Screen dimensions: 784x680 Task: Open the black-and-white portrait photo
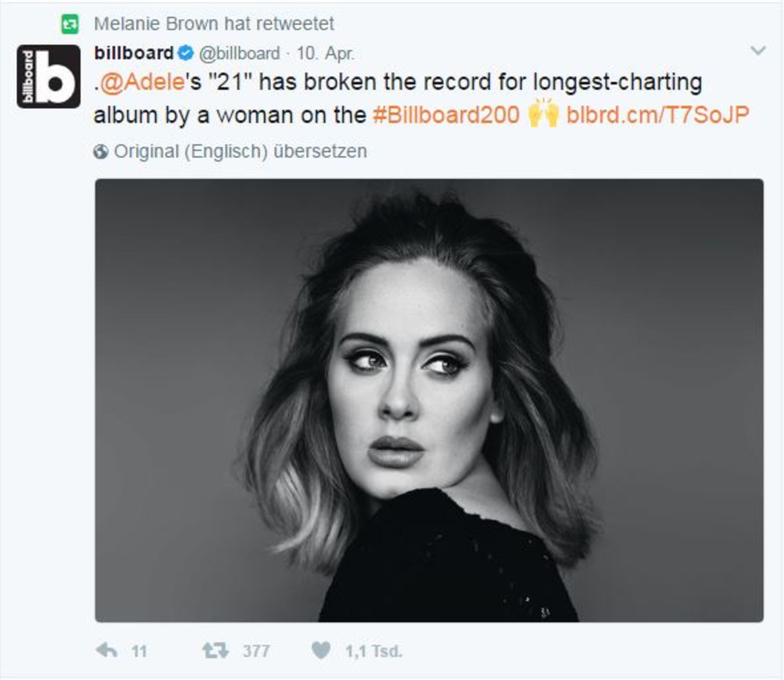(x=429, y=400)
